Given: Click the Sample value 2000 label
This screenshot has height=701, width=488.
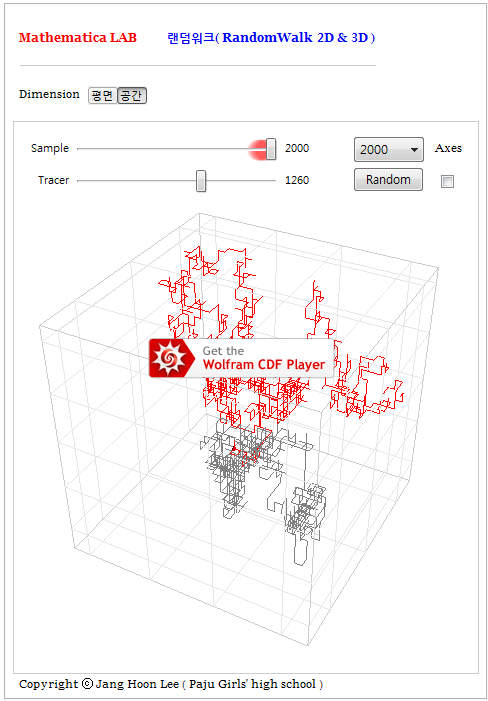Looking at the screenshot, I should tap(297, 148).
